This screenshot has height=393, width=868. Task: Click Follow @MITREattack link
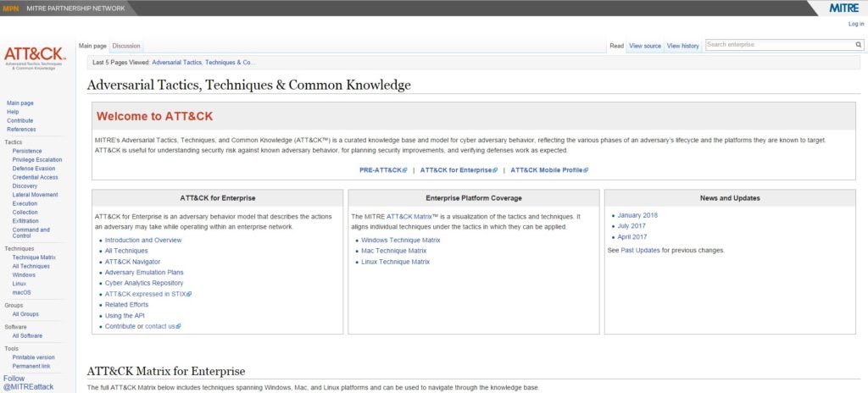(x=29, y=383)
